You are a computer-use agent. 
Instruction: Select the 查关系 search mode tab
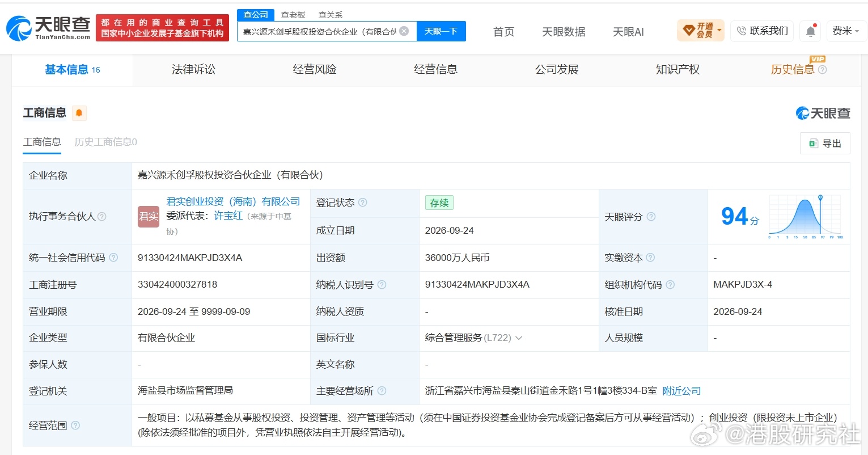pos(331,15)
